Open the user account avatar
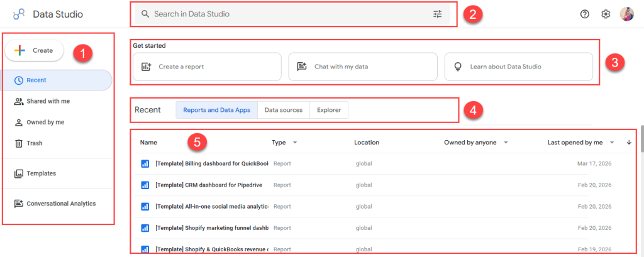The width and height of the screenshot is (644, 257). pos(627,14)
